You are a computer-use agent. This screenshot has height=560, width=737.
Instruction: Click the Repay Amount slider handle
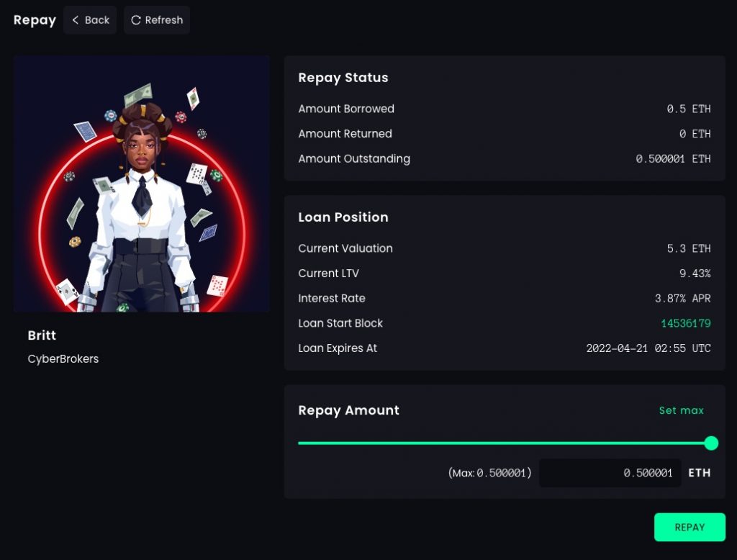[x=711, y=443]
